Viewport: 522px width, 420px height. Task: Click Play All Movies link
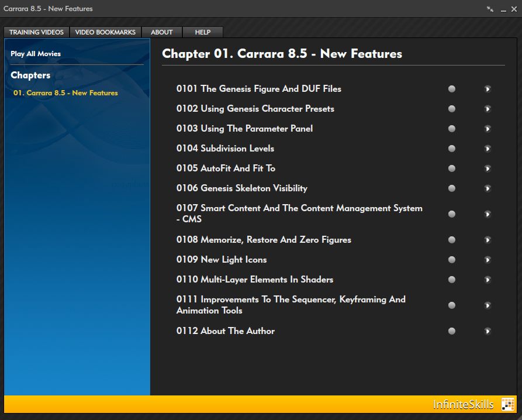point(36,54)
